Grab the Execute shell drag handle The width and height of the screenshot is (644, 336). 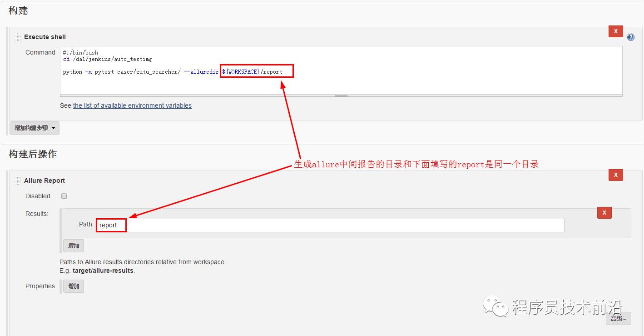pos(18,37)
